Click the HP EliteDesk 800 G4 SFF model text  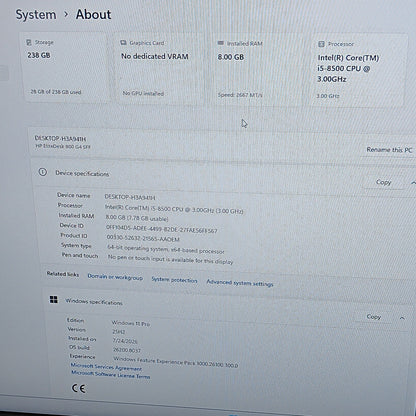[x=63, y=146]
